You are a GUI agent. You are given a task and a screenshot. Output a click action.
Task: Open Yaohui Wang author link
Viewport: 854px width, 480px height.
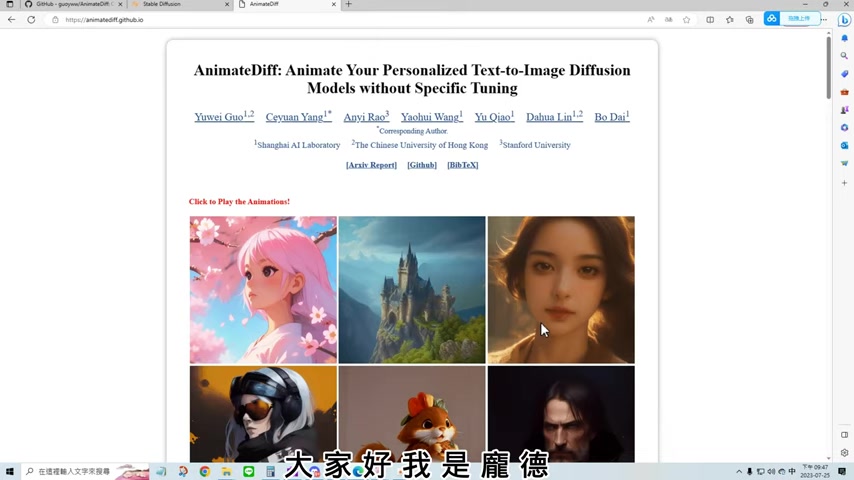click(432, 116)
